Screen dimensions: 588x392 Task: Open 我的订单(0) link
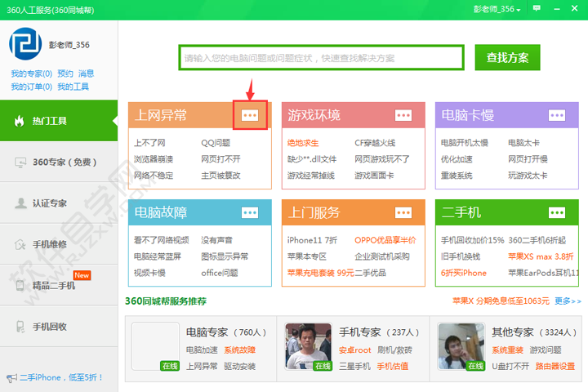[32, 87]
